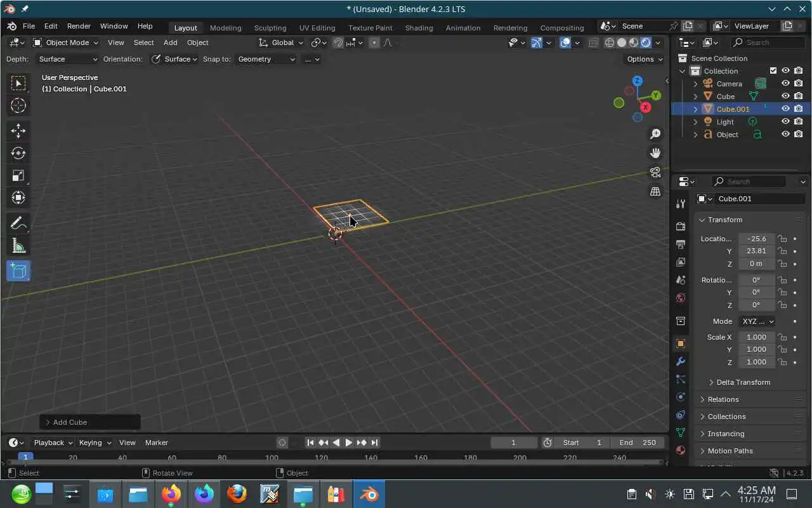812x508 pixels.
Task: Open the Object Data properties tab
Action: [x=681, y=432]
